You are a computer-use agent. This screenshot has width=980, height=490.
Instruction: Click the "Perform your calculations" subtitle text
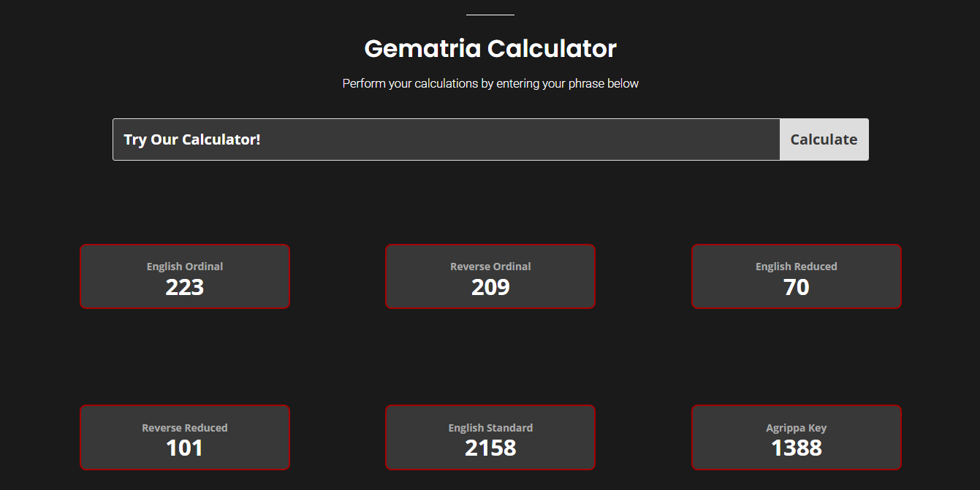point(490,84)
